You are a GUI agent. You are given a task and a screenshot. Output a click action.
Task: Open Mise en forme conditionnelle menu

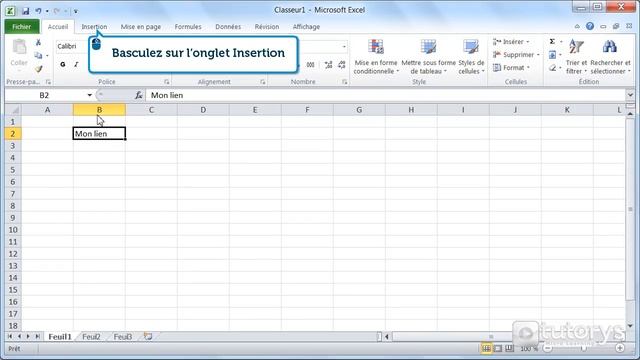coord(376,57)
